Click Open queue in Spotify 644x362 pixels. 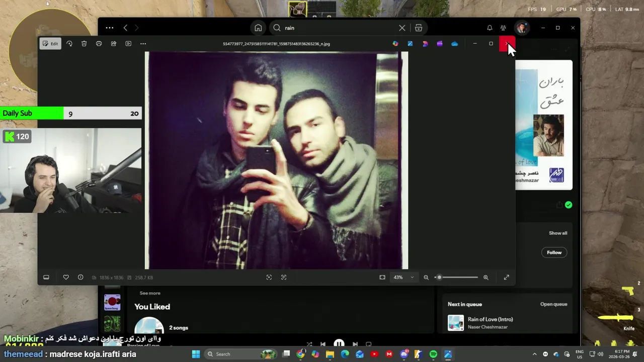pos(553,304)
